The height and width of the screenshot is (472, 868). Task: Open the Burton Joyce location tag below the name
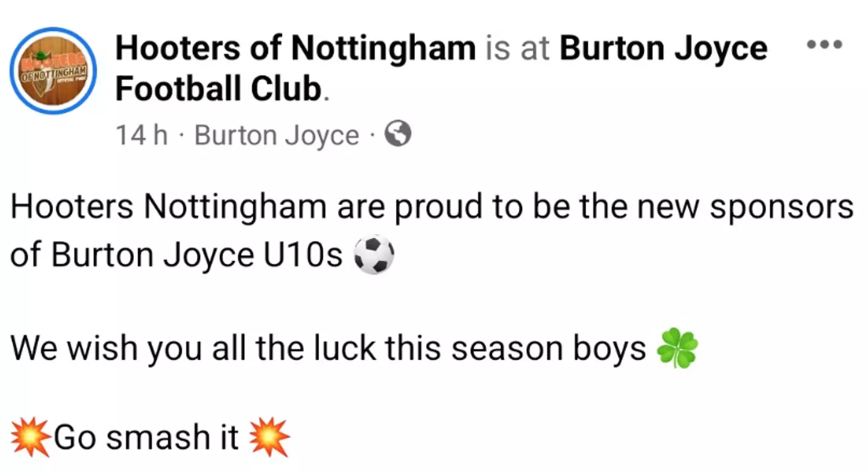[277, 135]
